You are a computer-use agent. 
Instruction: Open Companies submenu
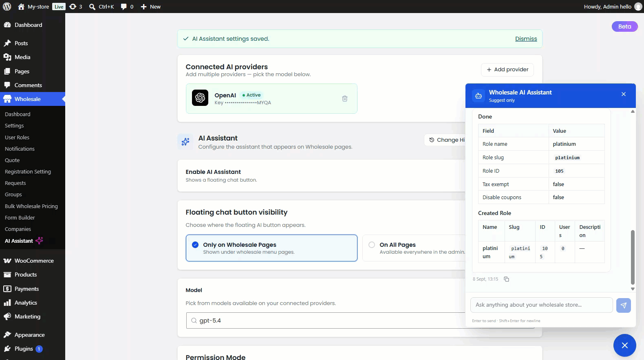click(x=18, y=229)
